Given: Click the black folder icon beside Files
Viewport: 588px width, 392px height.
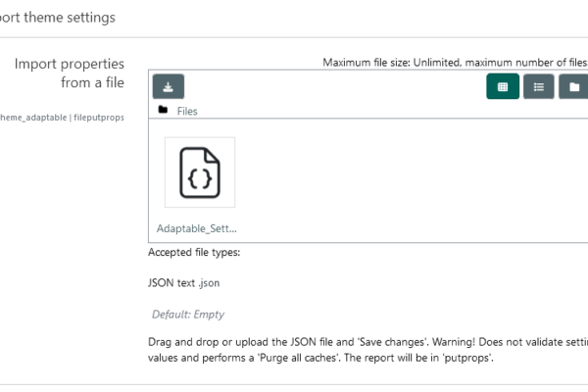Looking at the screenshot, I should point(163,110).
